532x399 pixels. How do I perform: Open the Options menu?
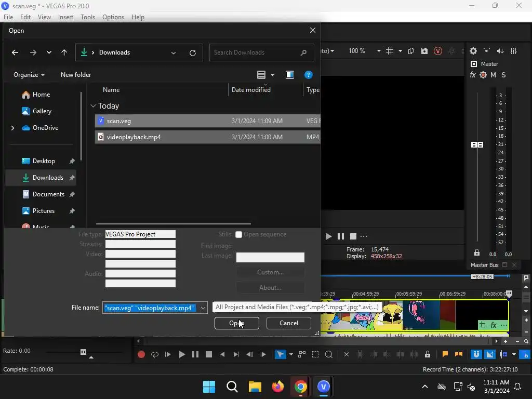tap(113, 17)
